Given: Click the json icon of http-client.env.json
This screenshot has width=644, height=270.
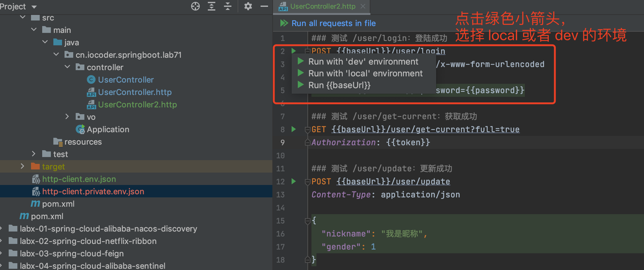Looking at the screenshot, I should 36,179.
